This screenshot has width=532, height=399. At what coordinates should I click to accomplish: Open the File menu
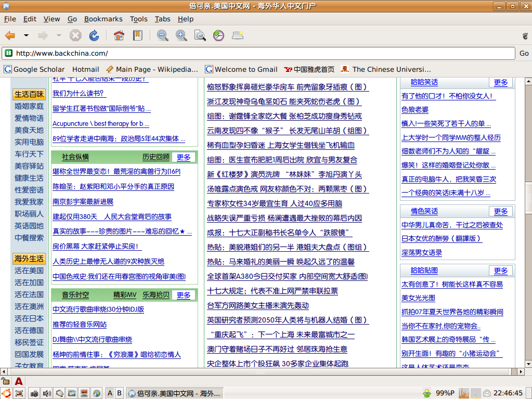click(x=10, y=19)
